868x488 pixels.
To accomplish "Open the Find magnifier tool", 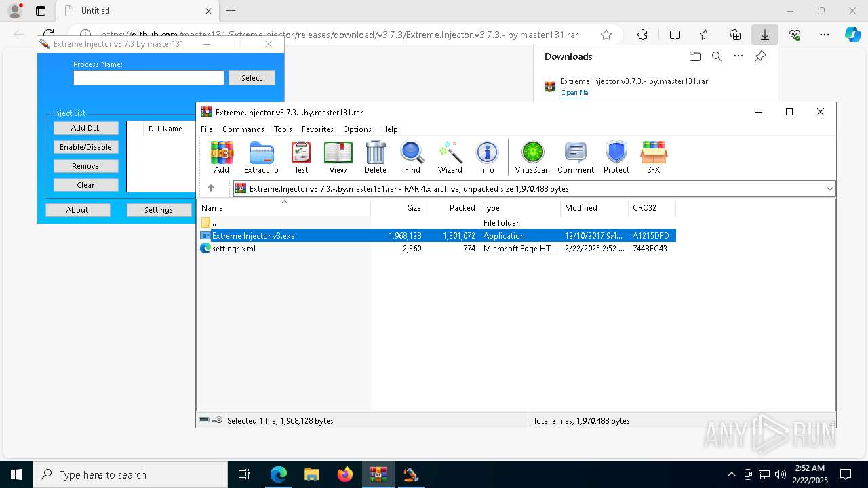I will tap(412, 157).
